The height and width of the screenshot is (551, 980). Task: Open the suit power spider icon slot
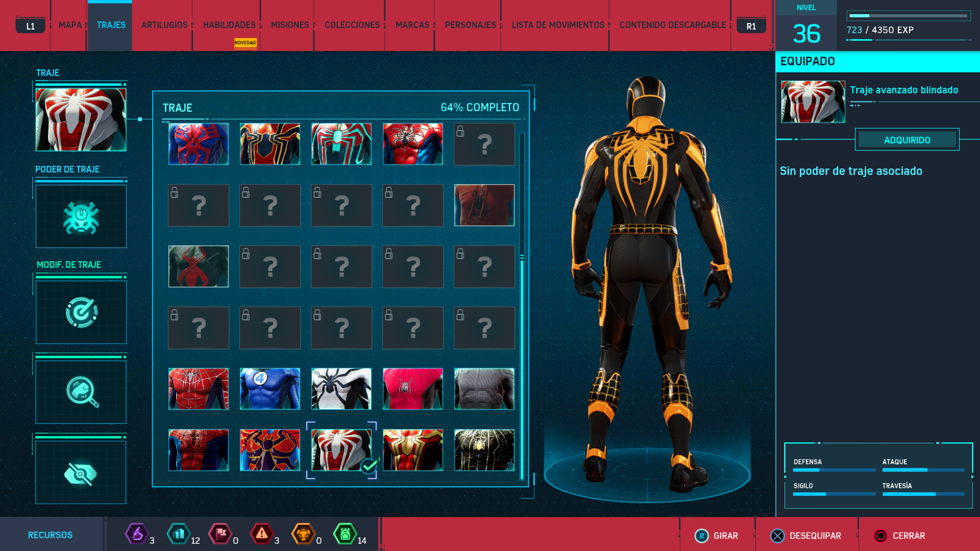pos(81,216)
